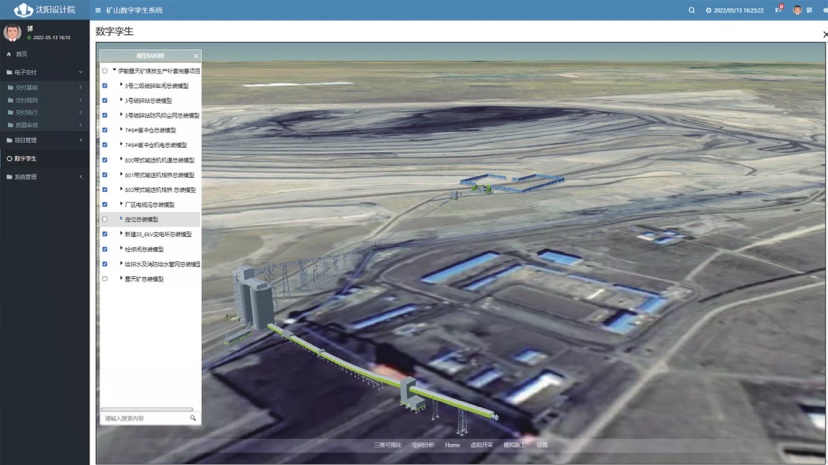Image resolution: width=828 pixels, height=465 pixels.
Task: Click the Shenyang Design Institute logo
Action: coord(23,10)
